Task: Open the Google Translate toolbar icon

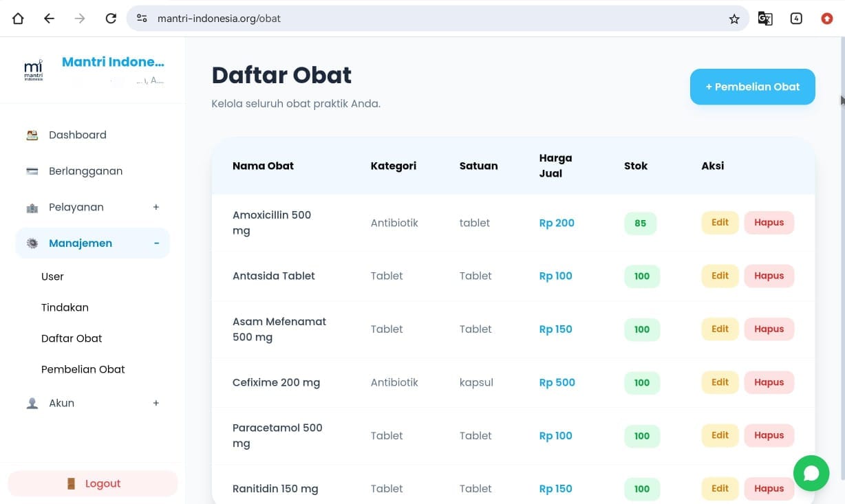Action: tap(765, 19)
